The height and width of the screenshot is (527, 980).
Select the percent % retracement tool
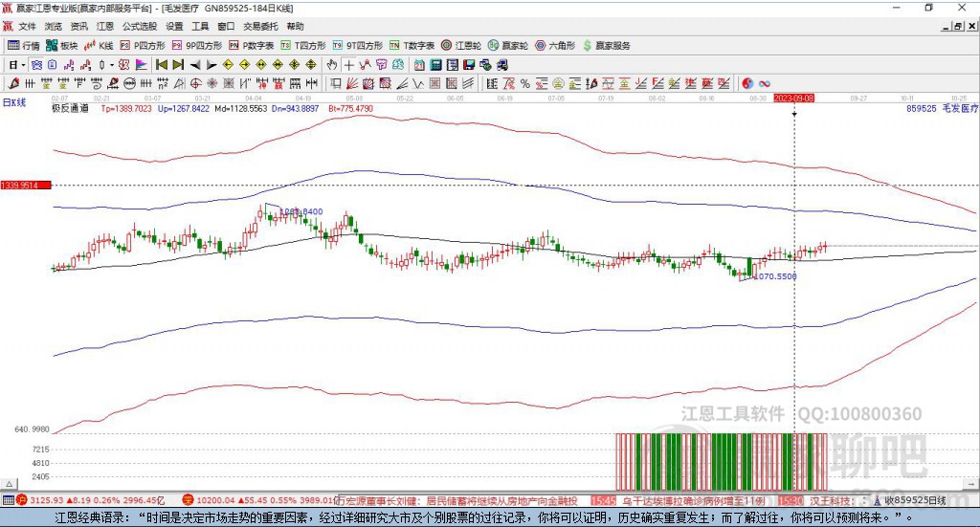click(525, 83)
